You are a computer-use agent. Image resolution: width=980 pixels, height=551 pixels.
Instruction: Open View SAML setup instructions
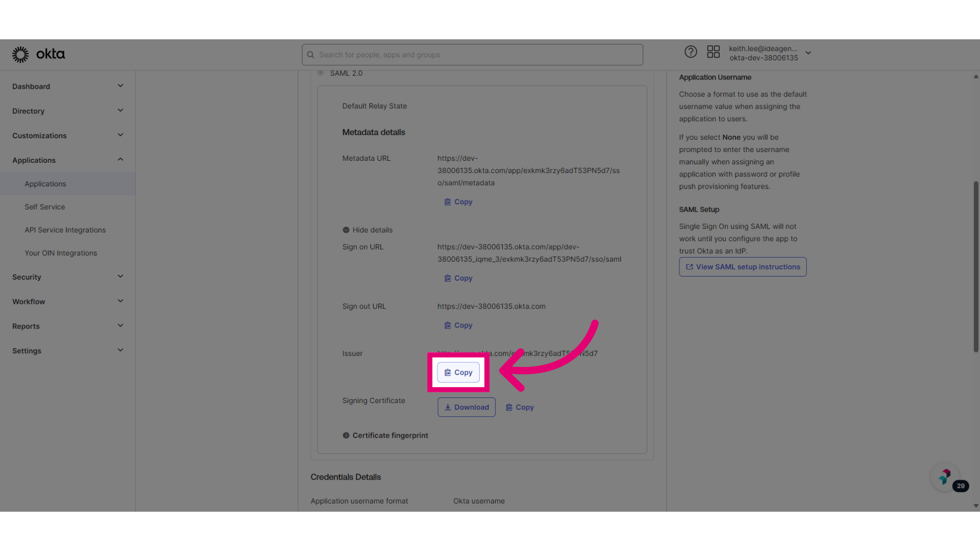(x=743, y=267)
